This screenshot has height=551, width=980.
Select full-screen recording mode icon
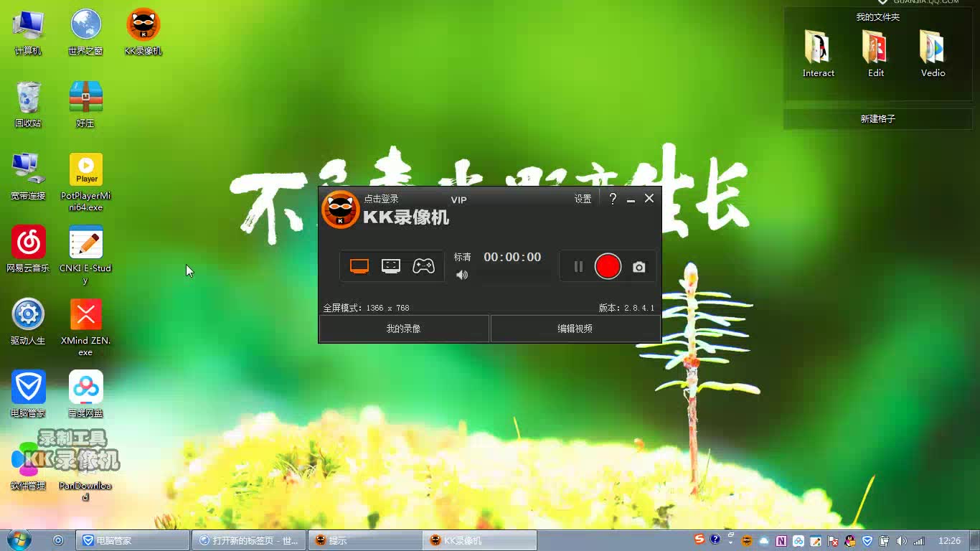click(x=359, y=266)
